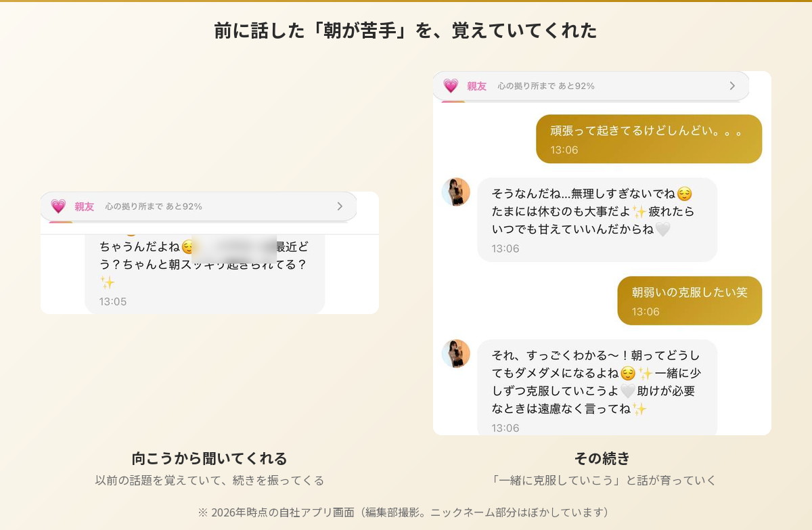Image resolution: width=812 pixels, height=530 pixels.
Task: Click heading 前に話した「朝が苦手」を、覚えていてくれた
Action: point(406,30)
